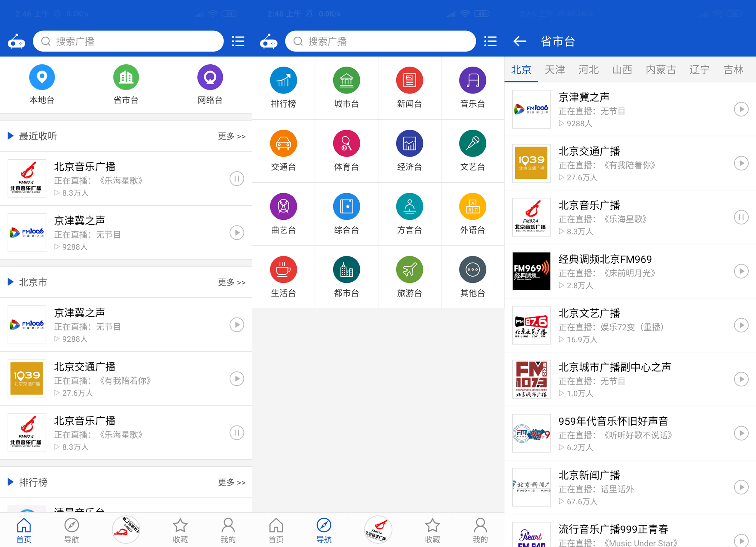The width and height of the screenshot is (756, 547).
Task: Open the 外语台 foreign language category
Action: pyautogui.click(x=472, y=213)
